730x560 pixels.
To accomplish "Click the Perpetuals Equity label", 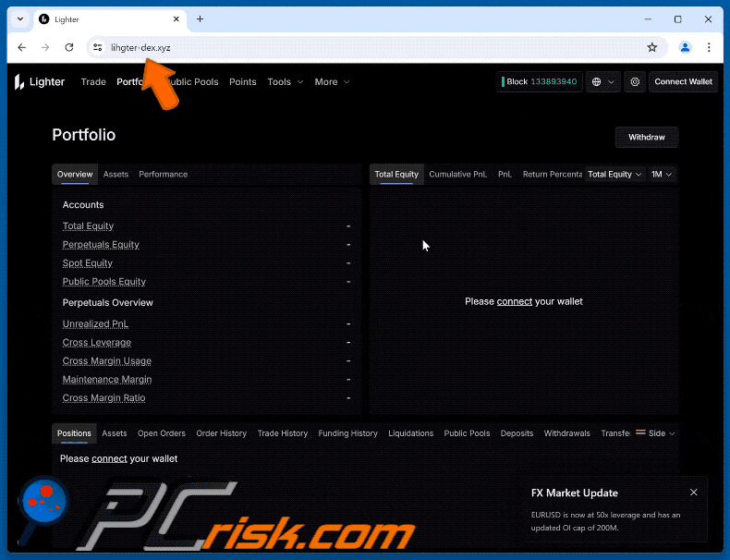I will [x=101, y=245].
